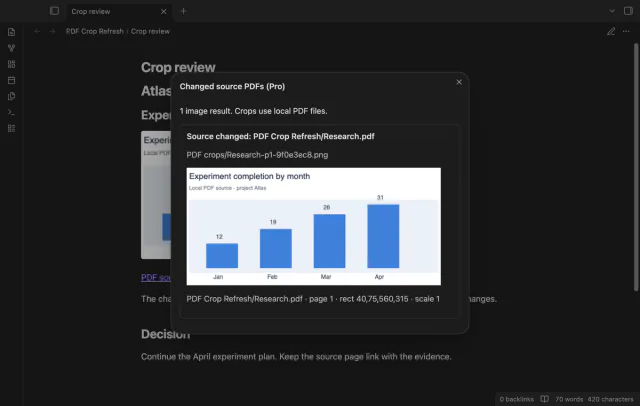640x406 pixels.
Task: Toggle the right sidebar icon
Action: pos(628,11)
